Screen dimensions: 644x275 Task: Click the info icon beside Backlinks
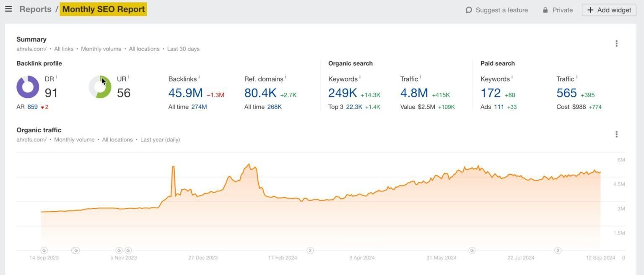(x=199, y=77)
